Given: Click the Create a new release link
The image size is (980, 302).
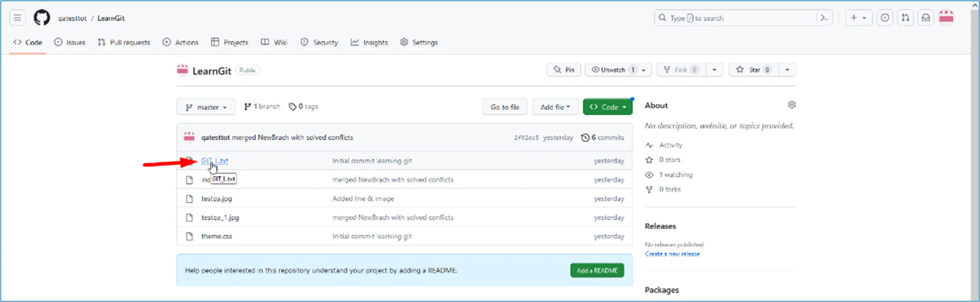Looking at the screenshot, I should 672,254.
